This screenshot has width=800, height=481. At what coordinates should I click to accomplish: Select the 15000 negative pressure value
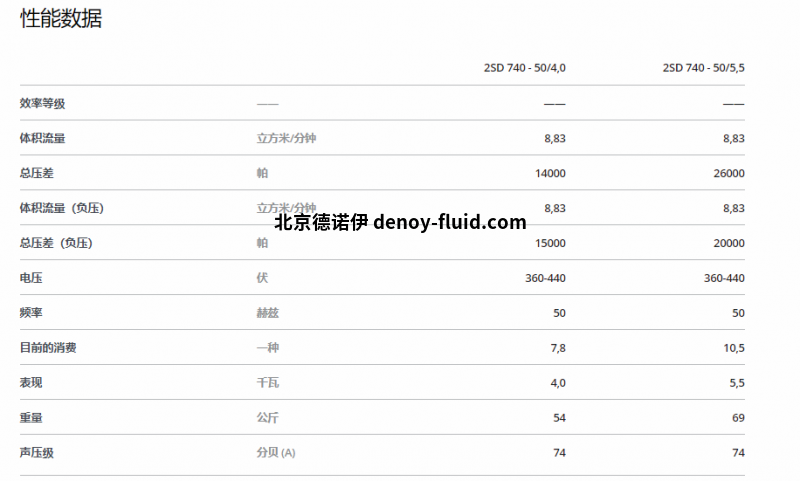550,243
